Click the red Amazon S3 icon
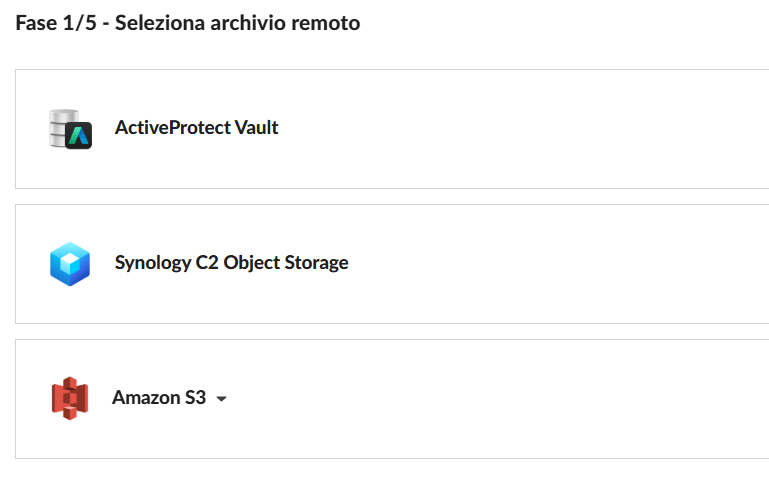This screenshot has height=485, width=769. (x=70, y=398)
